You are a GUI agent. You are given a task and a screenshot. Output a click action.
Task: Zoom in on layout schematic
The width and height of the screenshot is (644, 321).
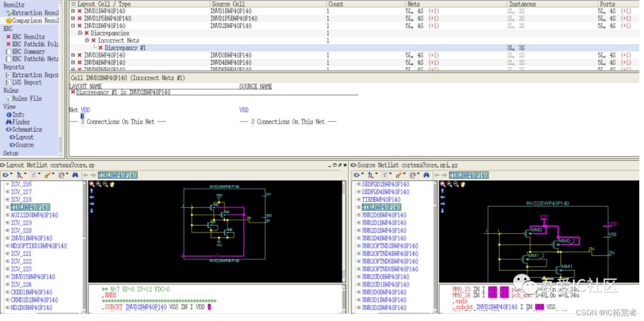[x=99, y=184]
